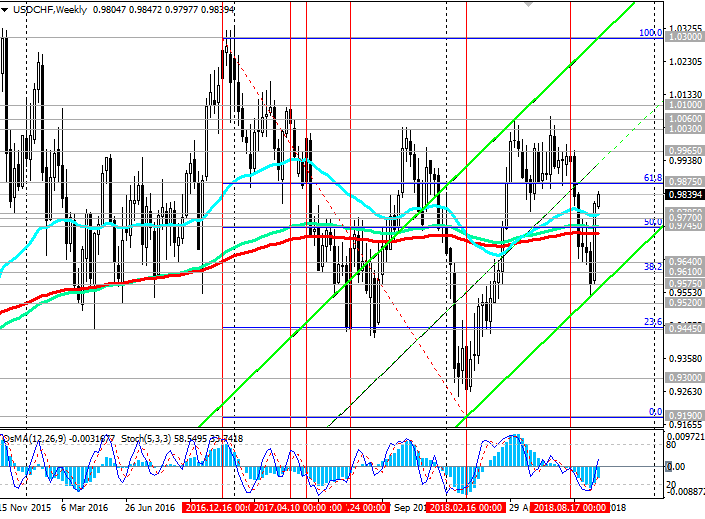The height and width of the screenshot is (519, 705).
Task: Select the Fibonacci 61.8 label
Action: click(653, 178)
